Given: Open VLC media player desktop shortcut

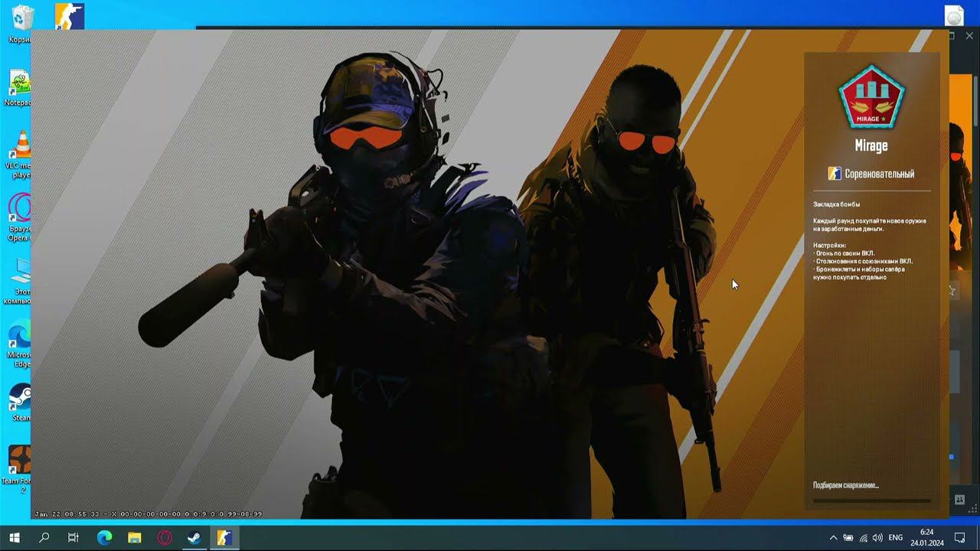Looking at the screenshot, I should [x=18, y=155].
